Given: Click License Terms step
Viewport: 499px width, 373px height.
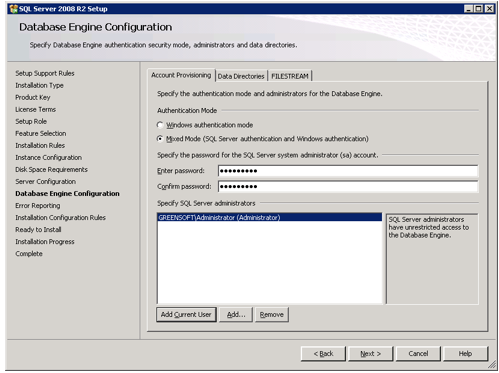Looking at the screenshot, I should pos(35,109).
